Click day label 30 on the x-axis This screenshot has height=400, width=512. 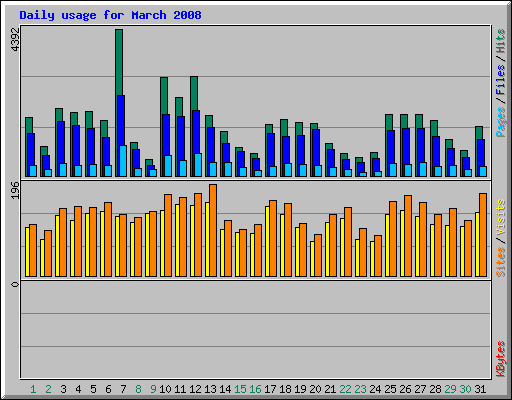465,389
